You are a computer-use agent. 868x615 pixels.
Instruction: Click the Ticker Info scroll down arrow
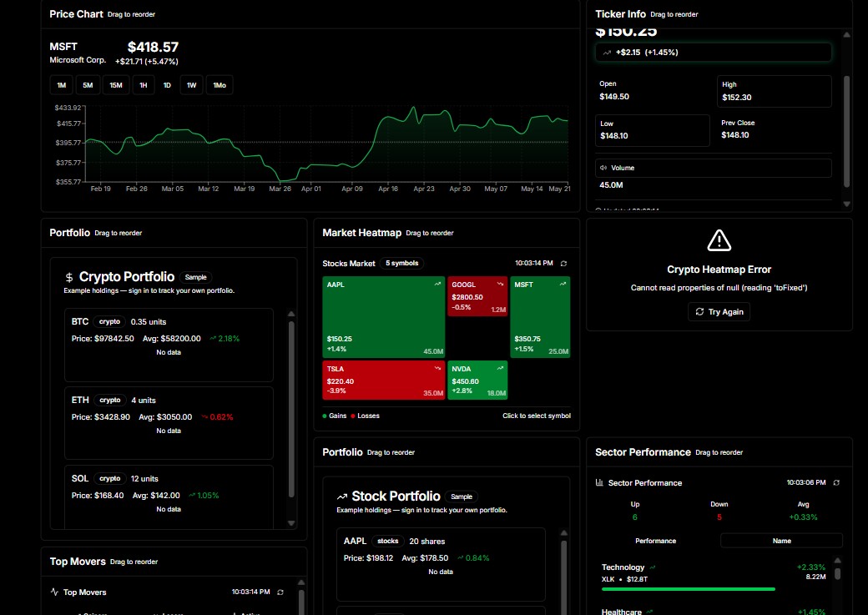click(846, 204)
